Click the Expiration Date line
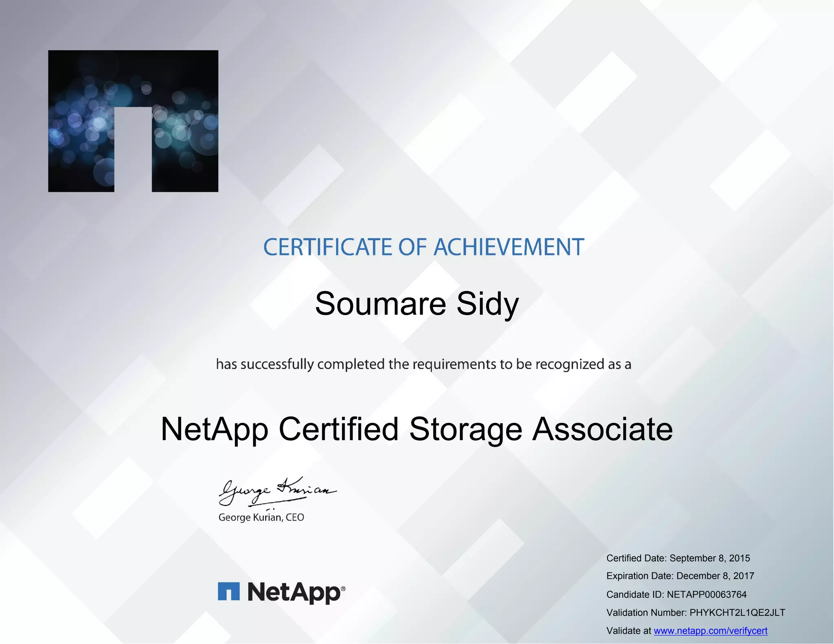 (680, 576)
